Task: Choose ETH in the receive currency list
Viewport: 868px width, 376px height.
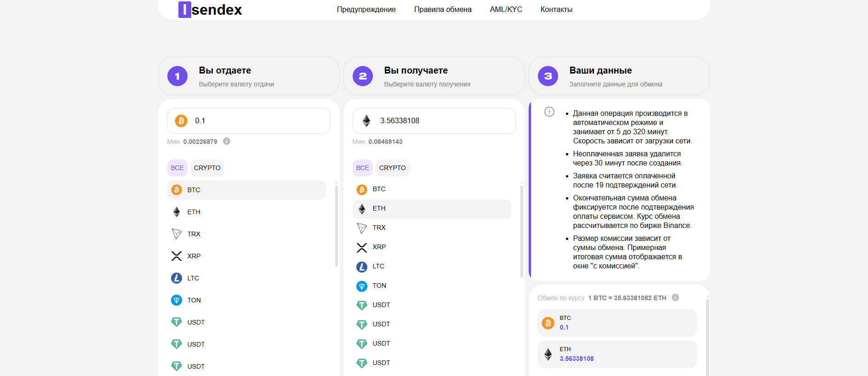Action: pyautogui.click(x=432, y=209)
